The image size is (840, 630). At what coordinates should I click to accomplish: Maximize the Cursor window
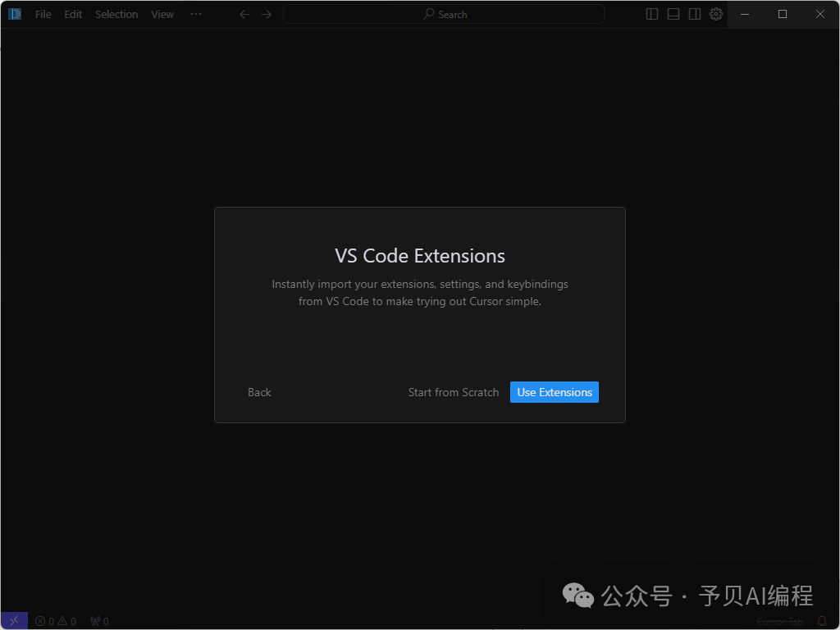click(x=783, y=15)
